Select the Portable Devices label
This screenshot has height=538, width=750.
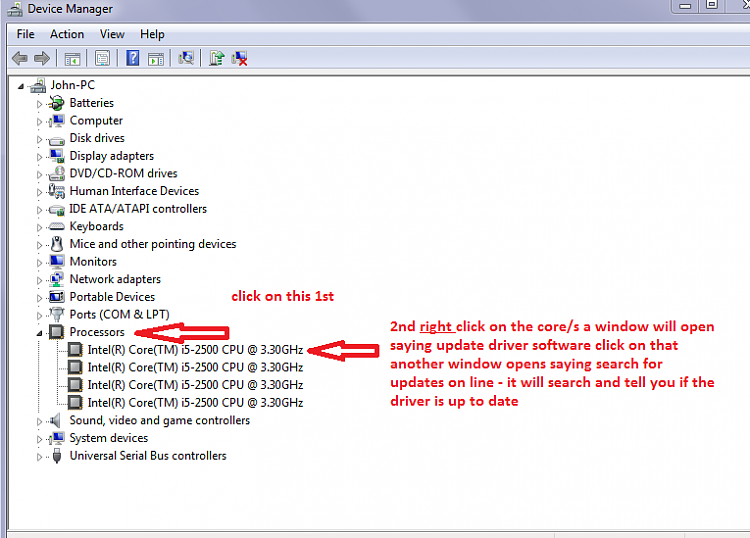pyautogui.click(x=112, y=297)
